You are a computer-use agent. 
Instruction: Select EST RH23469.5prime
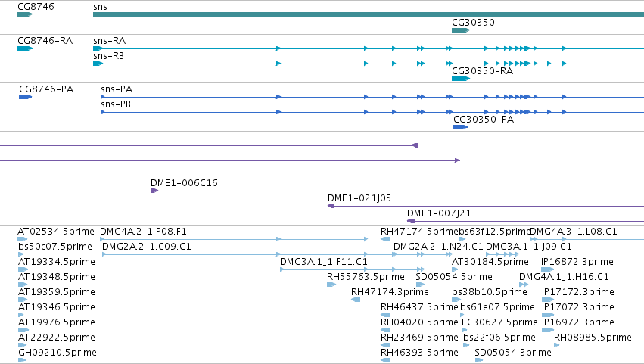tap(385, 345)
